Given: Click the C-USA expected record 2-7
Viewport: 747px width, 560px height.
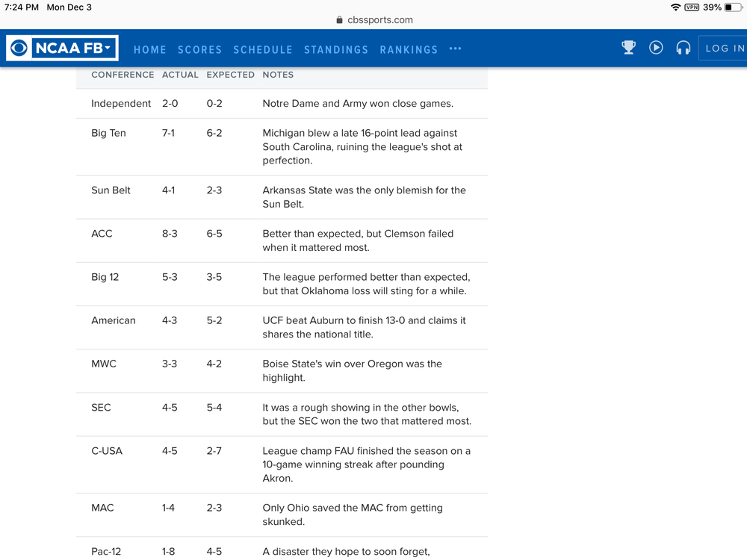Looking at the screenshot, I should [214, 450].
